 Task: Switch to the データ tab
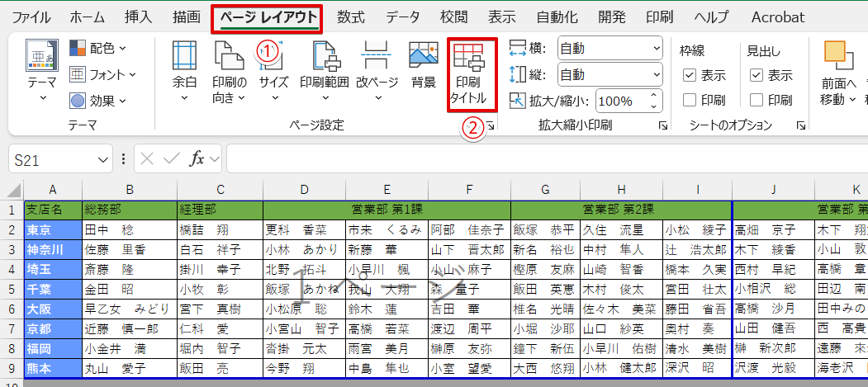pos(403,17)
